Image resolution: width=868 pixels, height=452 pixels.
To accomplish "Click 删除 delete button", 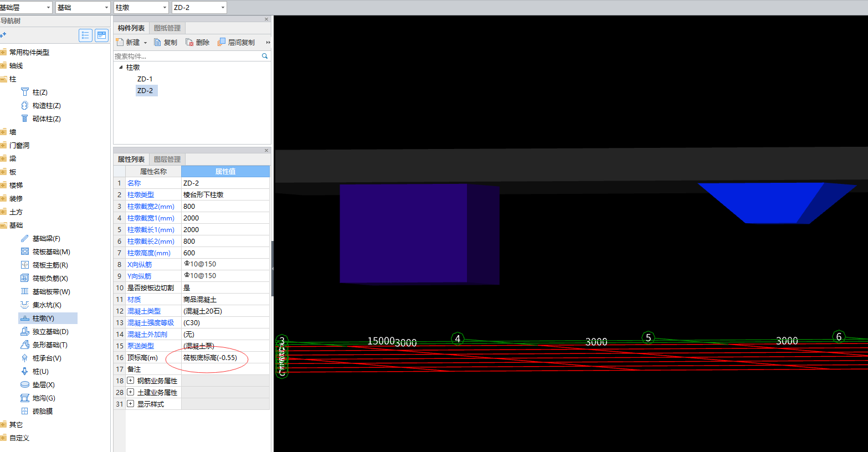I will coord(198,42).
